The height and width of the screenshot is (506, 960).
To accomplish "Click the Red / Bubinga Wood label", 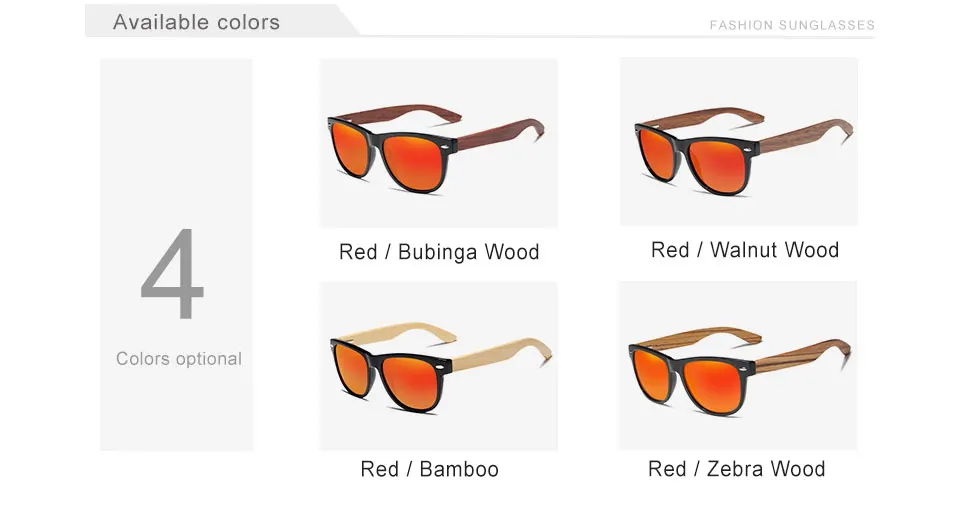I will (439, 252).
